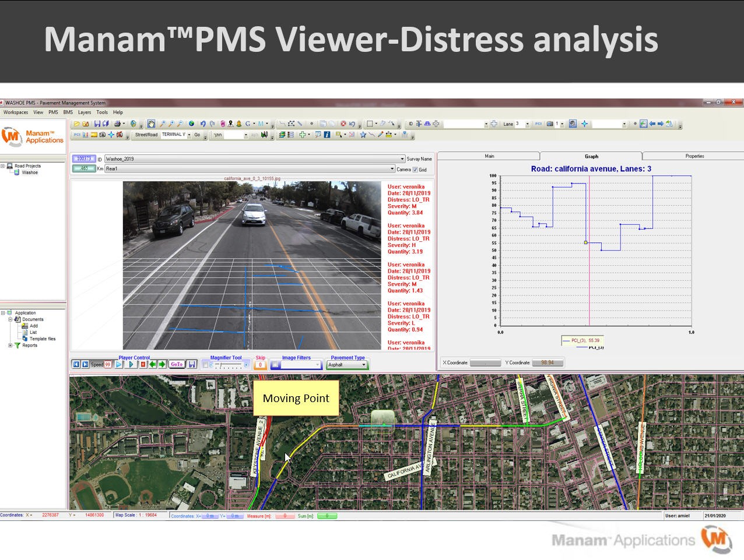Open the BMS menu
Image resolution: width=744 pixels, height=560 pixels.
point(68,112)
